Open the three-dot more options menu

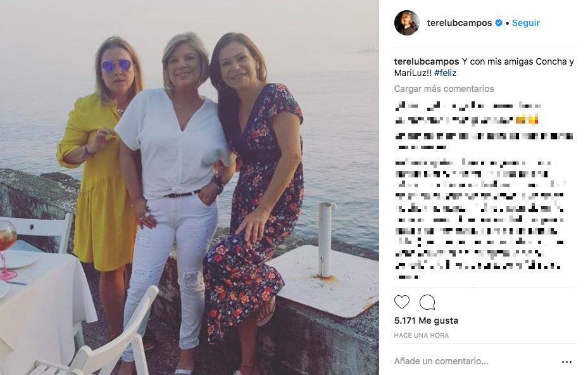pos(566,362)
